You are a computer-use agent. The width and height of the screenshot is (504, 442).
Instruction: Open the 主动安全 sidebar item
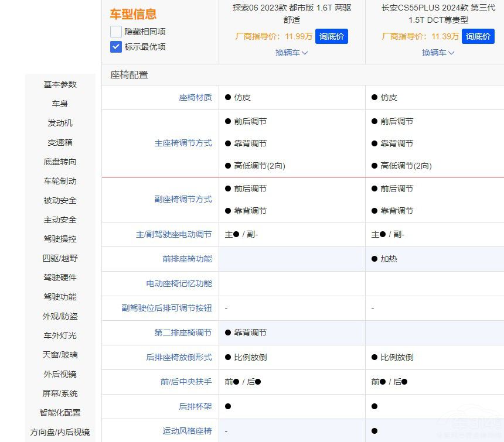pos(60,220)
